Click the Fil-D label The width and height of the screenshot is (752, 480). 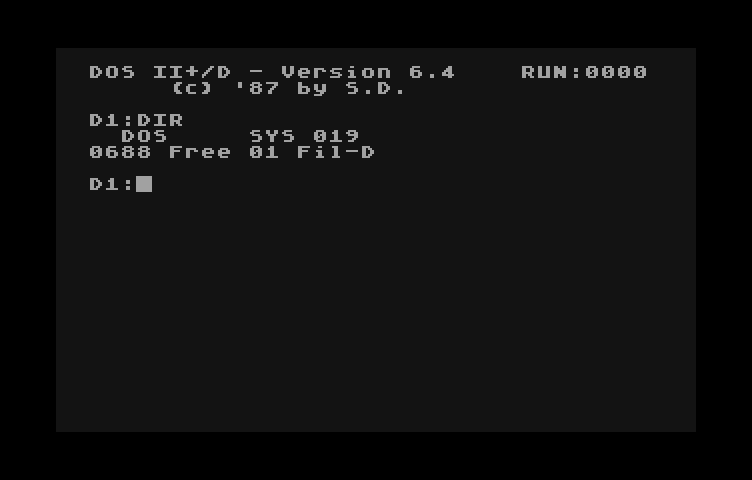[x=336, y=152]
